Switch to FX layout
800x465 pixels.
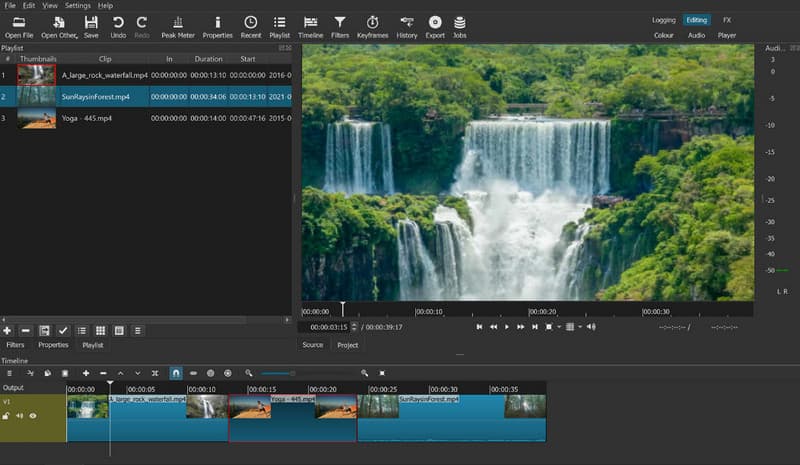(x=727, y=20)
